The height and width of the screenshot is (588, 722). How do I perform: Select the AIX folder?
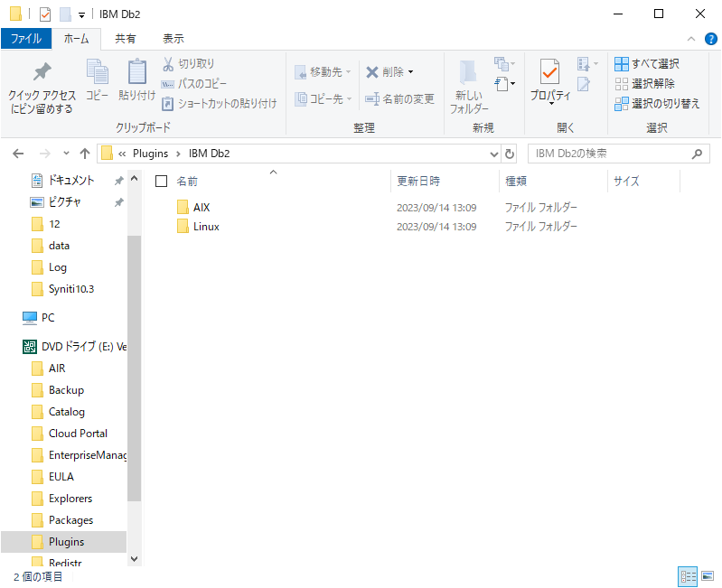click(201, 208)
